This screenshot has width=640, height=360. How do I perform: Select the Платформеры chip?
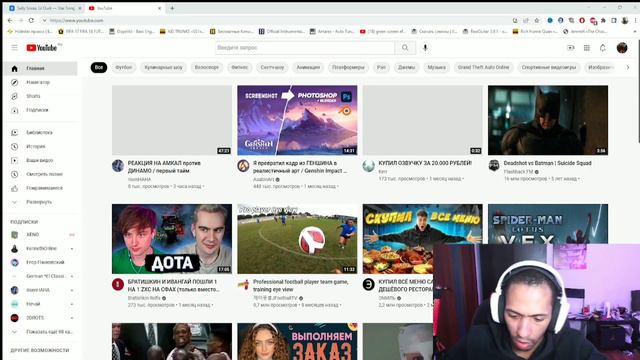click(x=348, y=67)
